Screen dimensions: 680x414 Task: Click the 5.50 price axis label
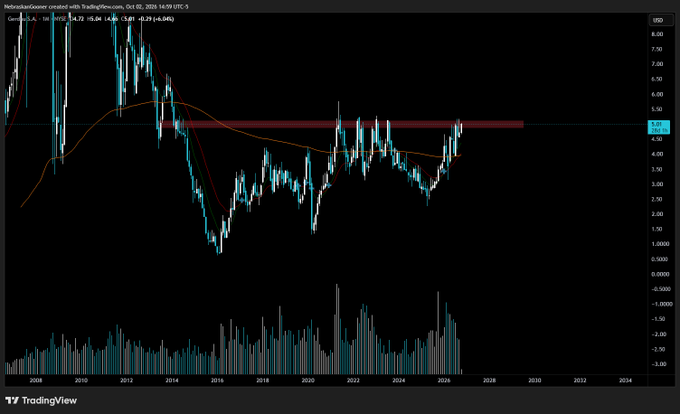pos(657,109)
